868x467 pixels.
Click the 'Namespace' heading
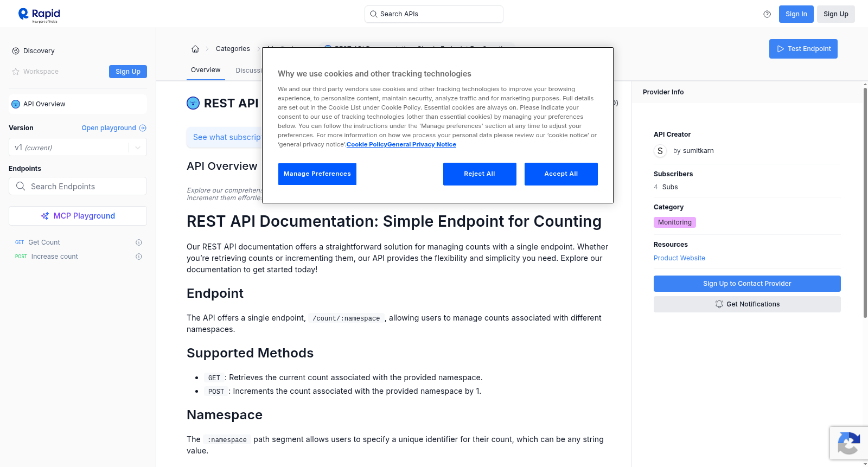[x=225, y=415]
